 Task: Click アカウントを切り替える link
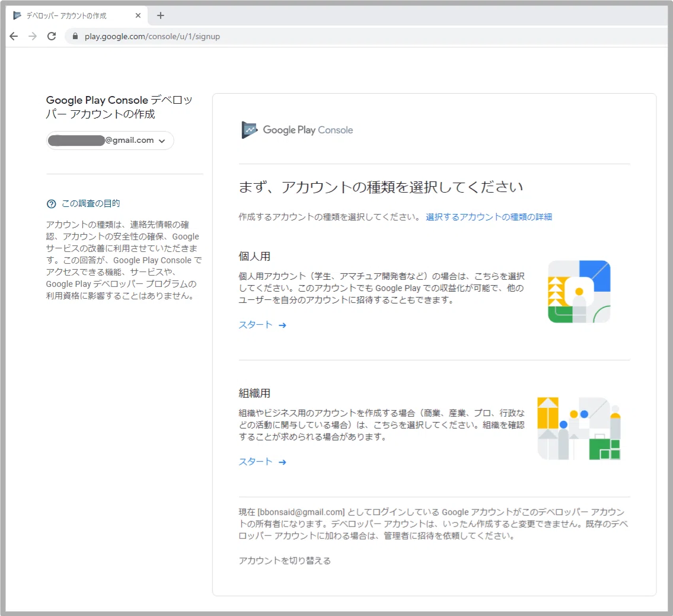tap(285, 561)
